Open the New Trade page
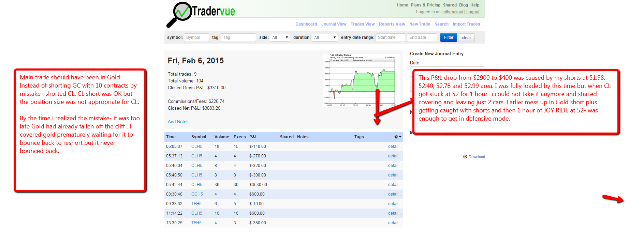 tap(420, 24)
